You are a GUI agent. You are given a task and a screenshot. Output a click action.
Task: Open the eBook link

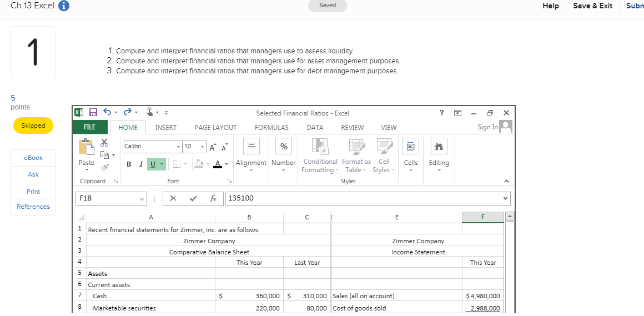click(33, 158)
